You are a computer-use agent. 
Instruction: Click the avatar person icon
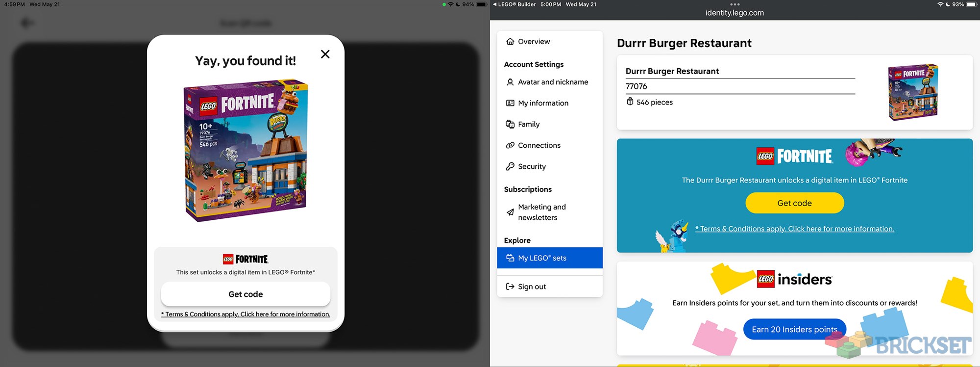point(510,82)
